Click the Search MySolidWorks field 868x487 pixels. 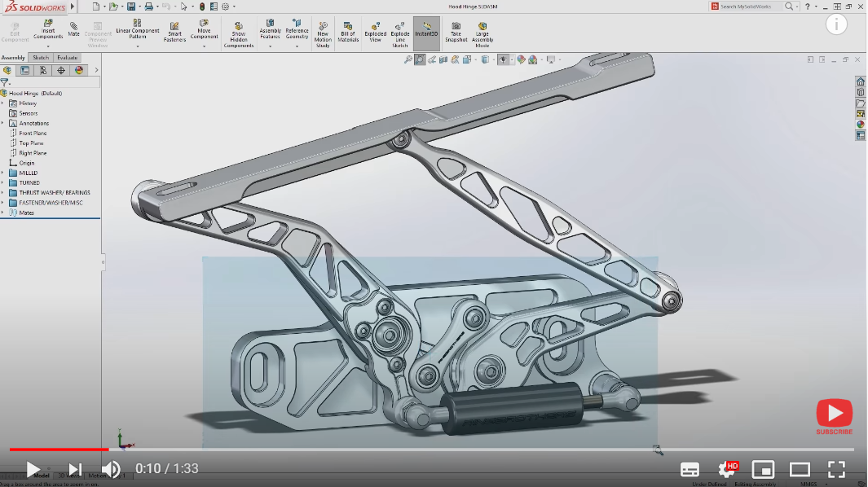[751, 7]
